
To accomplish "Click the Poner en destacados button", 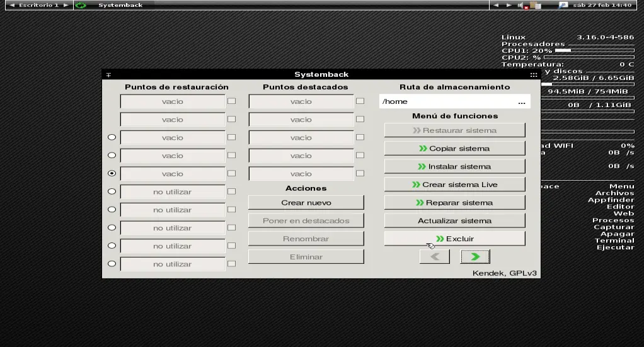I will [x=306, y=220].
